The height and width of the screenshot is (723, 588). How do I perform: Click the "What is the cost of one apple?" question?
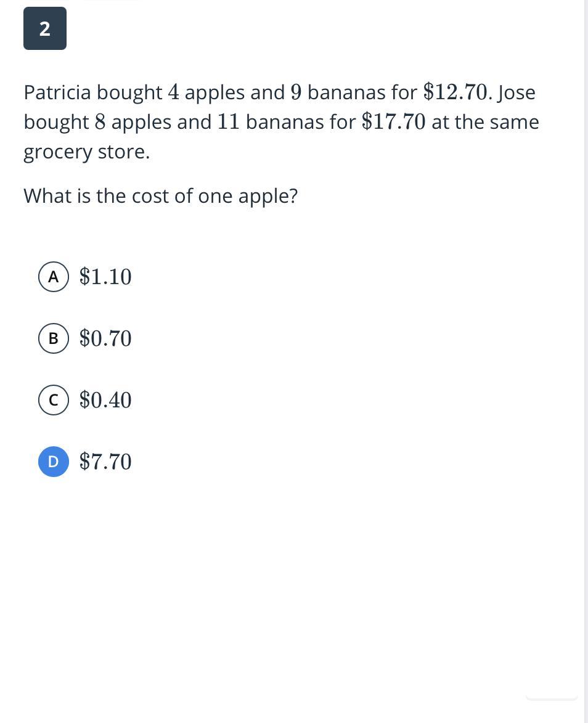[160, 196]
